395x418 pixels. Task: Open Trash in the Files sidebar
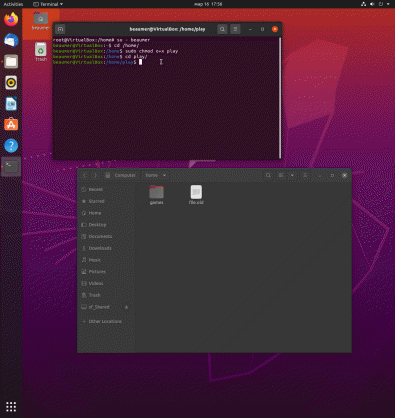pos(106,295)
